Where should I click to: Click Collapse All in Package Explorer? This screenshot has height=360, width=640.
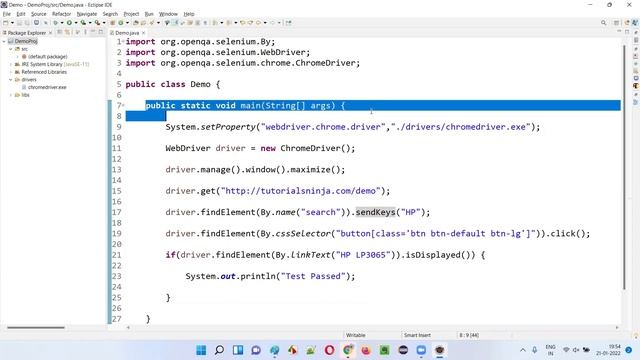[60, 32]
